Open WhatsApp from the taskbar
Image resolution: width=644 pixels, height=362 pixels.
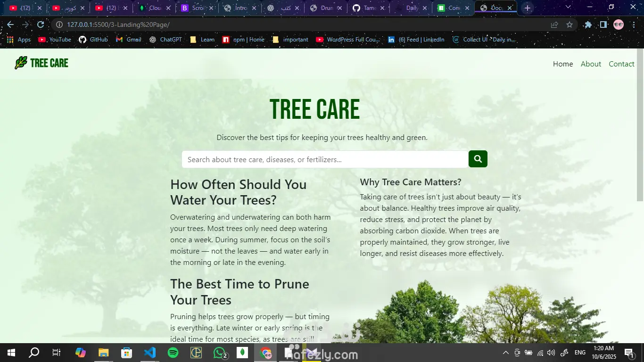pos(220,353)
